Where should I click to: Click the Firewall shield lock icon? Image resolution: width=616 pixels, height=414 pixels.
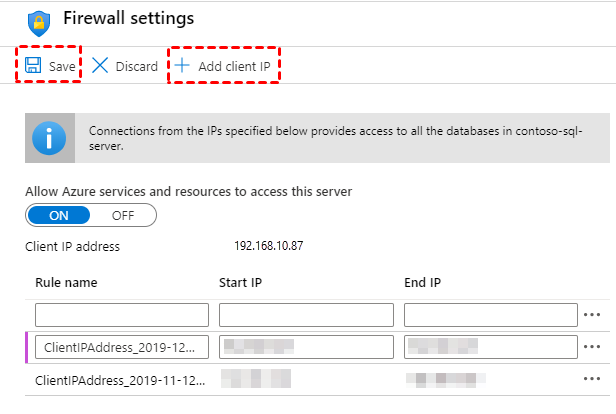[39, 22]
